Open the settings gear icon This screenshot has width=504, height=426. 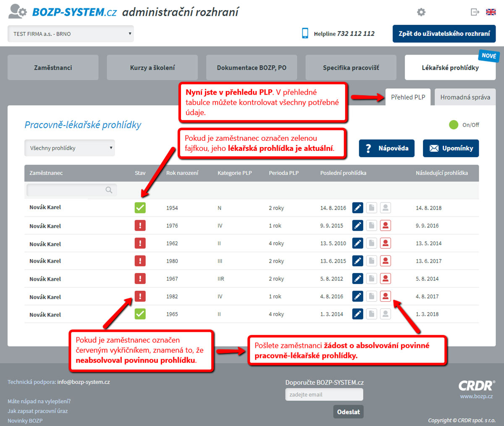click(421, 12)
